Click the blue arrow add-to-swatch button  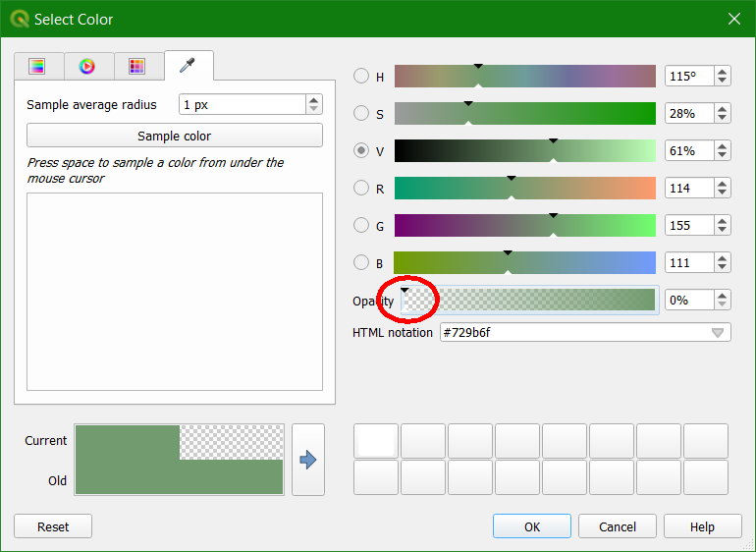[308, 460]
